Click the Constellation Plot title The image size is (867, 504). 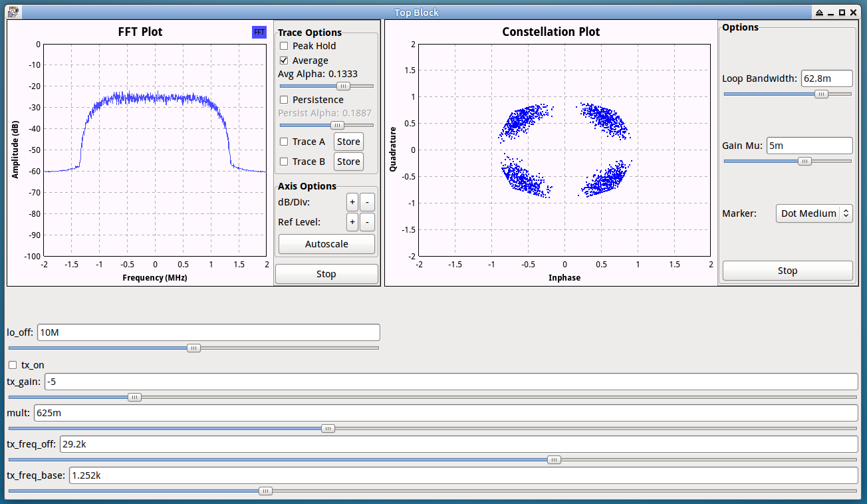tap(551, 32)
